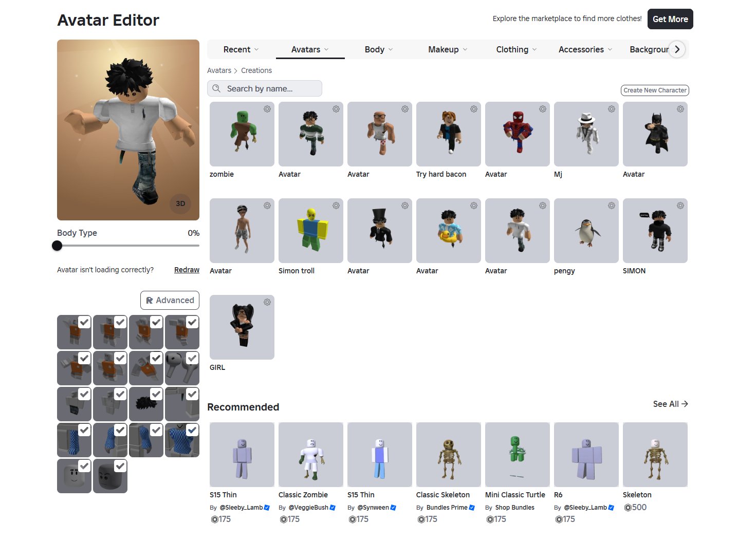
Task: Uncheck the earbud accessory item
Action: [192, 358]
